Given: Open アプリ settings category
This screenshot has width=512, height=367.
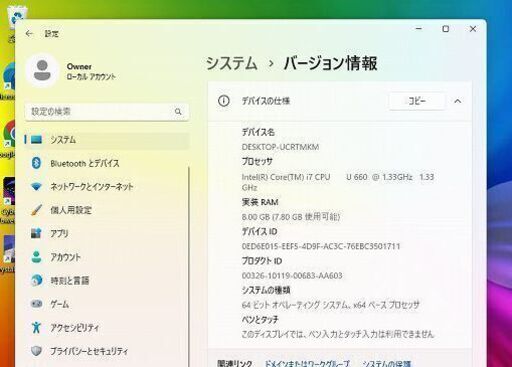Looking at the screenshot, I should point(107,234).
